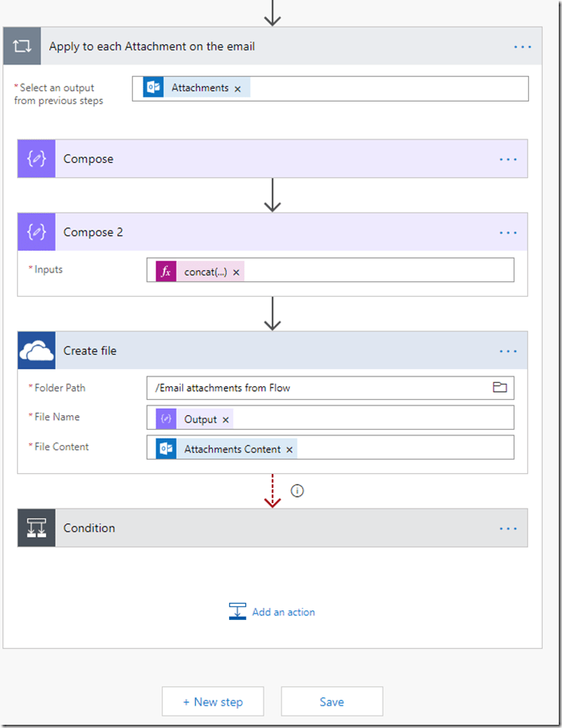Viewport: 562px width, 728px height.
Task: Open the Compose 2 ellipsis menu
Action: (508, 233)
